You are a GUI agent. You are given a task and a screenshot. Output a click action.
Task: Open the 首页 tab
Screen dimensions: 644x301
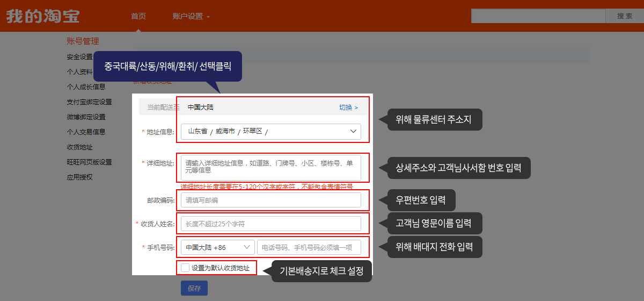pos(138,16)
